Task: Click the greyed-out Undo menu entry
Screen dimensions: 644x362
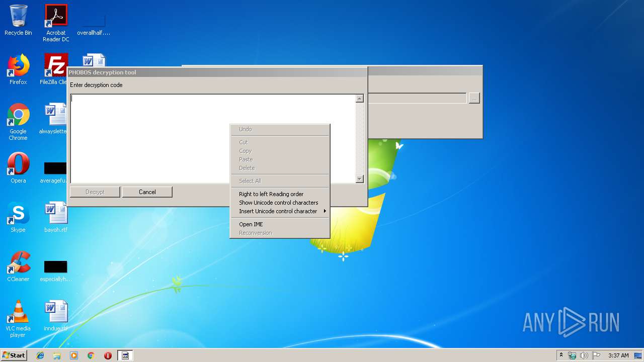Action: point(280,129)
